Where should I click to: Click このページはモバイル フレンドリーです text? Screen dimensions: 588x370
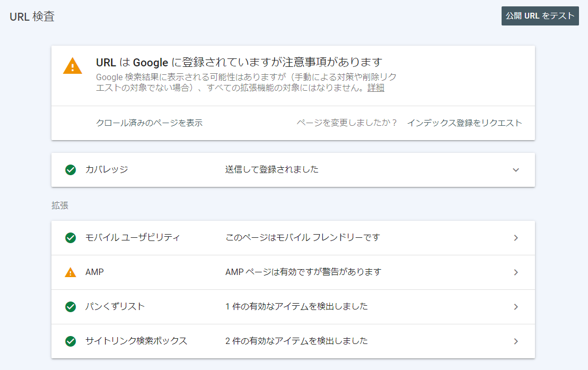[x=303, y=237]
